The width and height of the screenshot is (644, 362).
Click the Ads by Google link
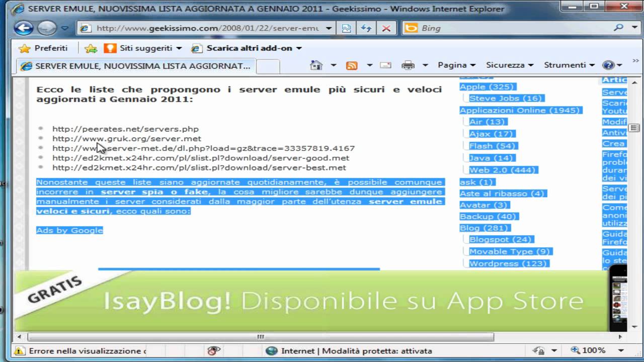pyautogui.click(x=69, y=230)
